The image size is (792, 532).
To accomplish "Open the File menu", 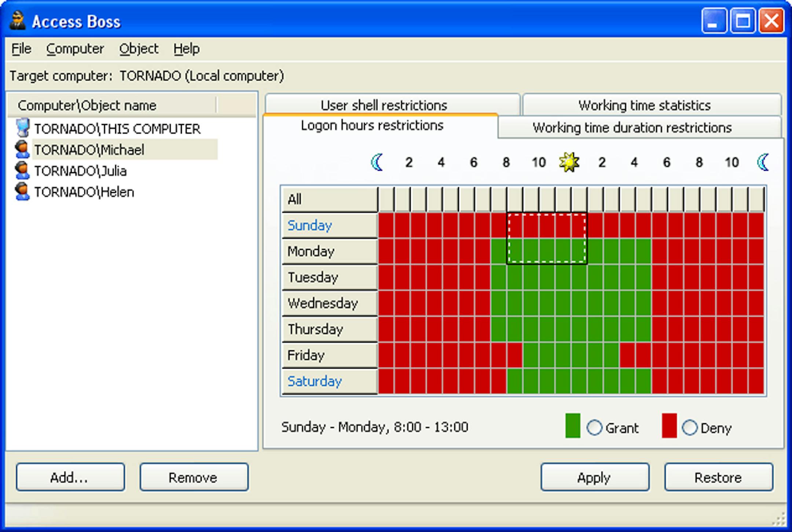I will 21,49.
